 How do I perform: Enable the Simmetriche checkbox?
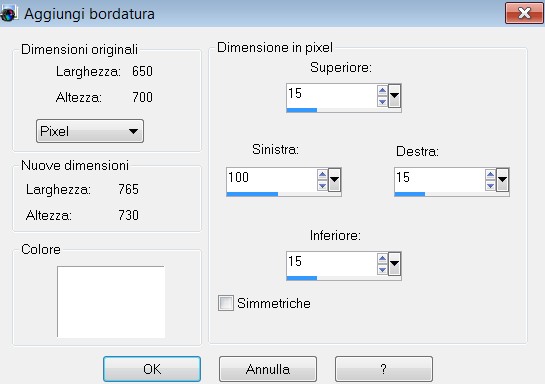(226, 303)
